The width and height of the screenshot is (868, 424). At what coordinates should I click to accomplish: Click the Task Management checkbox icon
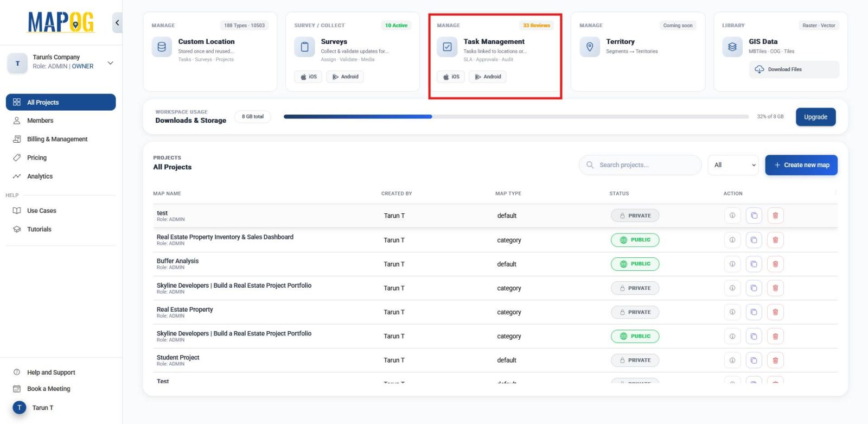tap(447, 47)
